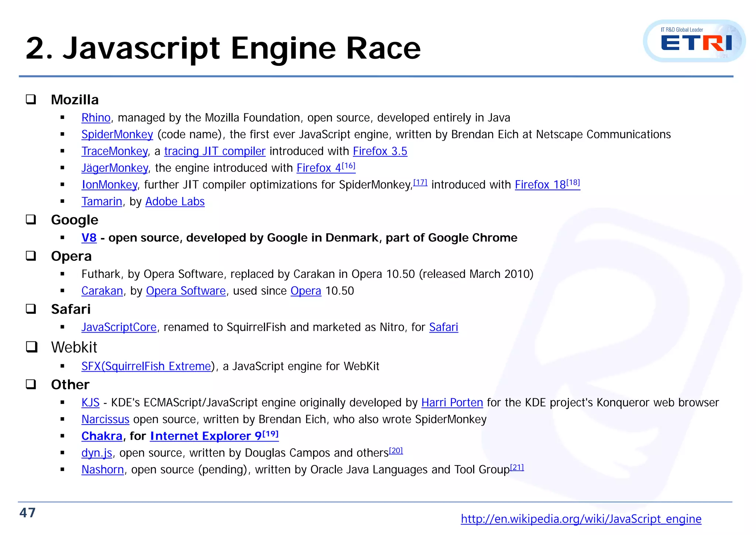
Task: Click the ETRI logo
Action: pos(694,41)
